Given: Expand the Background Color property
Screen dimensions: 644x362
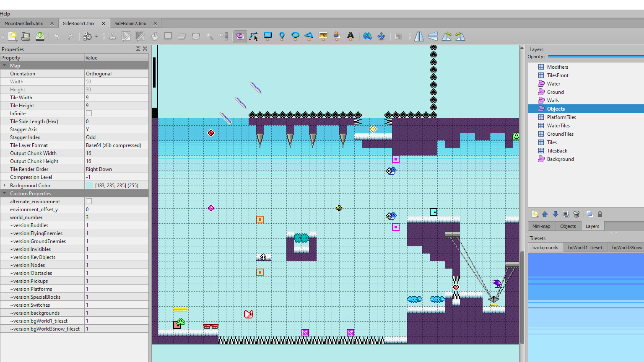Looking at the screenshot, I should click(4, 185).
